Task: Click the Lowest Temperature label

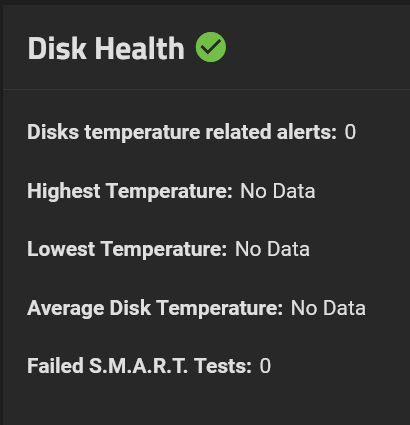Action: (127, 249)
